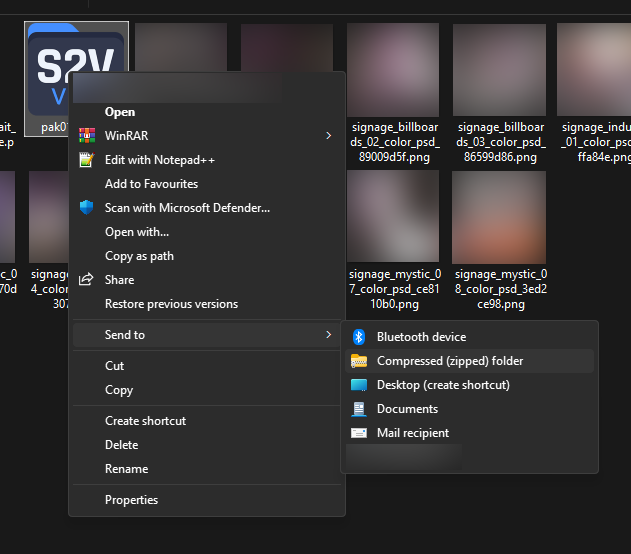Click the pak0 file name label

coord(54,127)
